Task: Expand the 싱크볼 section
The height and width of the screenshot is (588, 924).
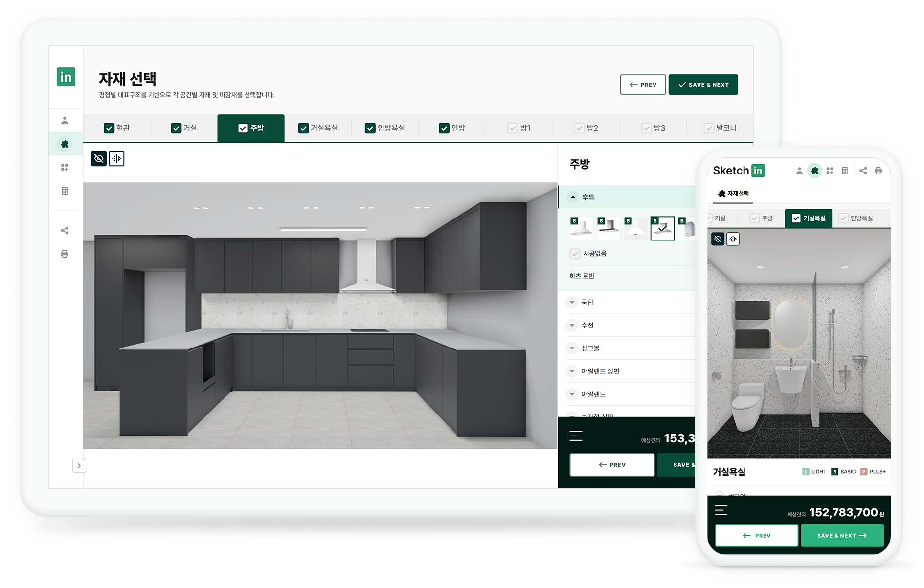Action: pyautogui.click(x=572, y=348)
